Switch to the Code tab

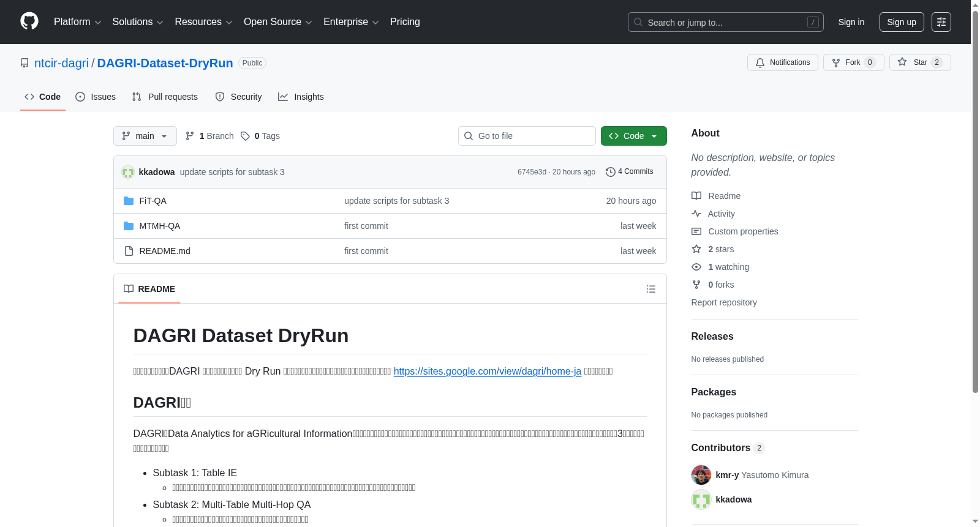[x=43, y=97]
